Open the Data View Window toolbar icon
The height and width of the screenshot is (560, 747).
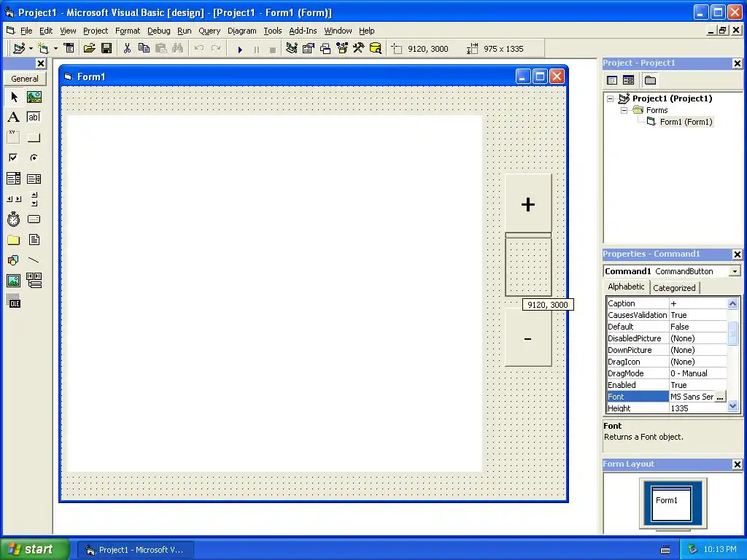click(376, 49)
